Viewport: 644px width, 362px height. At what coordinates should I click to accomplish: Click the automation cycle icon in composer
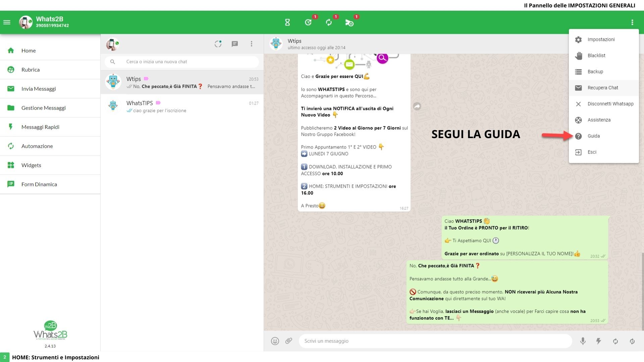point(615,341)
